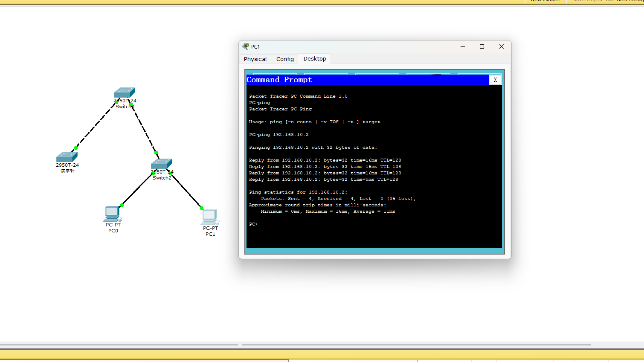Select the Switch2 device icon
This screenshot has height=362, width=644.
click(162, 164)
